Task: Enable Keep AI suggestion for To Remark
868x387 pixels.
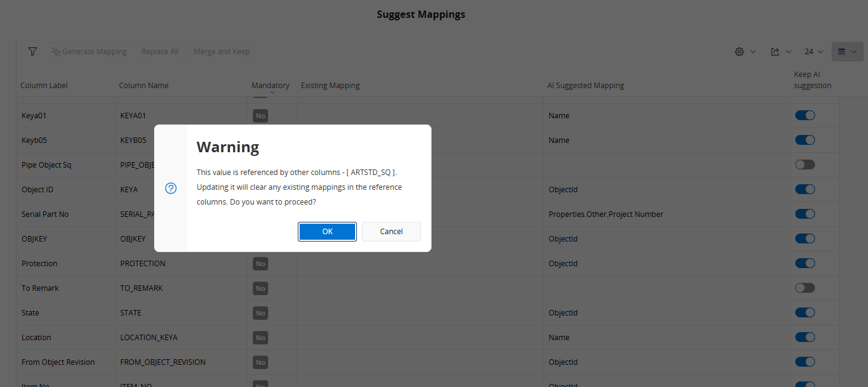Action: (805, 288)
